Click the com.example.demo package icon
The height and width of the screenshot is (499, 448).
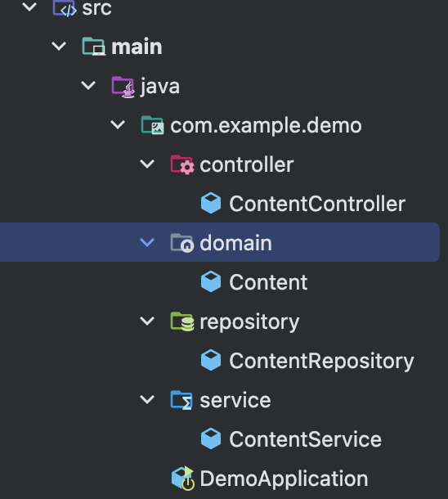pos(153,125)
